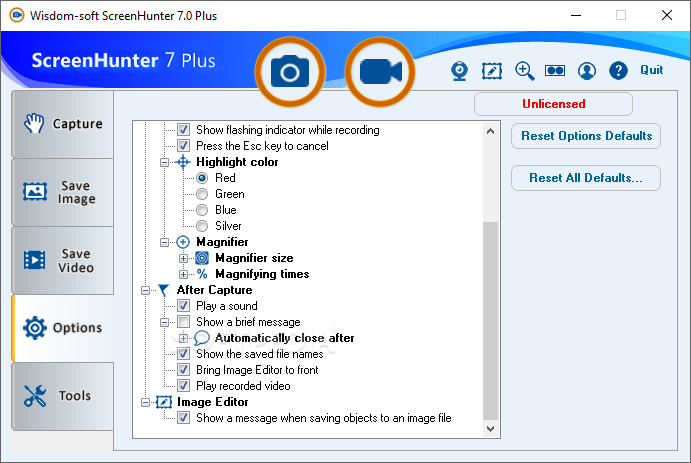Expand the Magnifying times node

183,274
